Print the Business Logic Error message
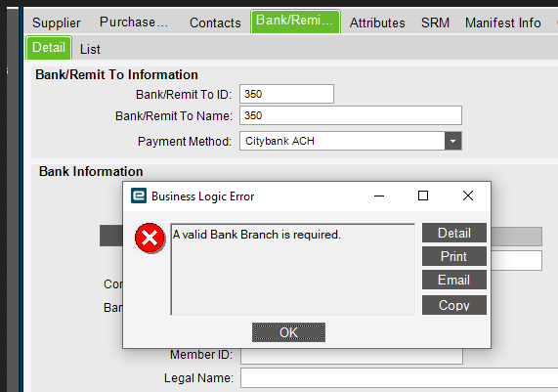Screen dimensions: 558x392 tap(454, 256)
